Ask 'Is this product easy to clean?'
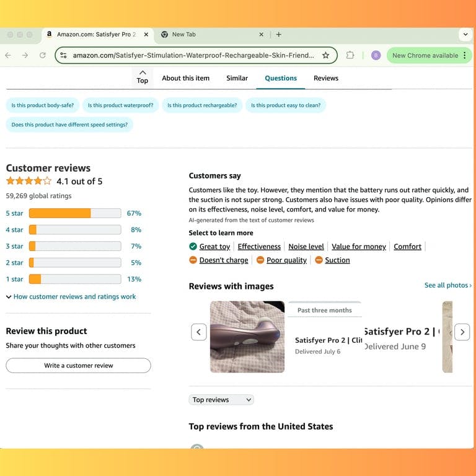 (x=286, y=105)
